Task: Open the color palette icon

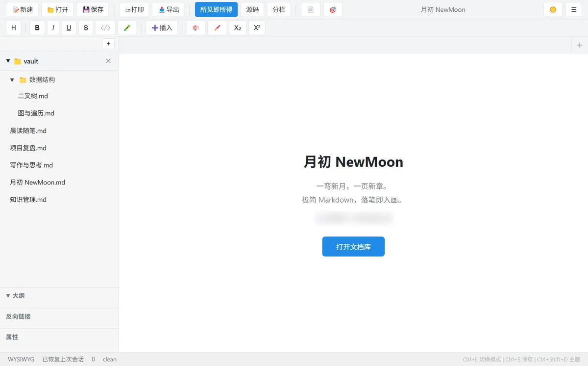Action: click(x=196, y=27)
